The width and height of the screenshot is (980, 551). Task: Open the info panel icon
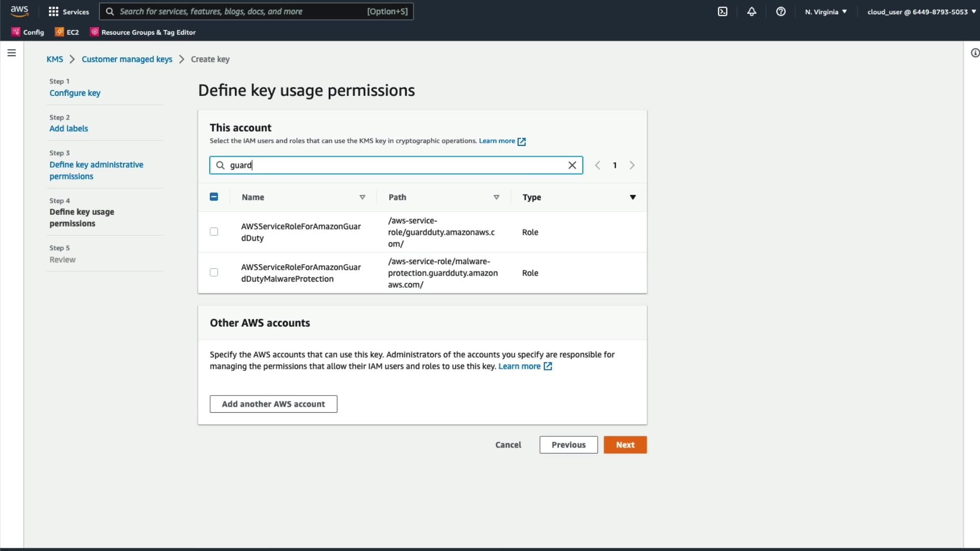tap(974, 53)
